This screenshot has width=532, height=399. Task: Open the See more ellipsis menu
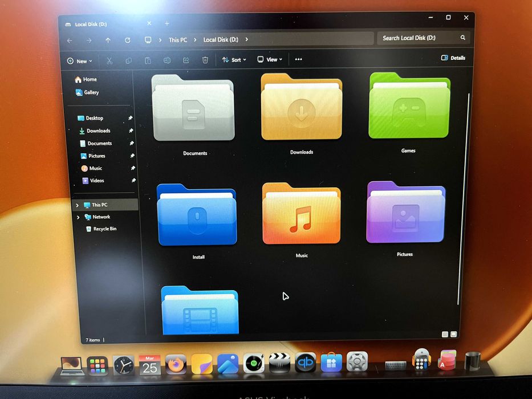(299, 59)
